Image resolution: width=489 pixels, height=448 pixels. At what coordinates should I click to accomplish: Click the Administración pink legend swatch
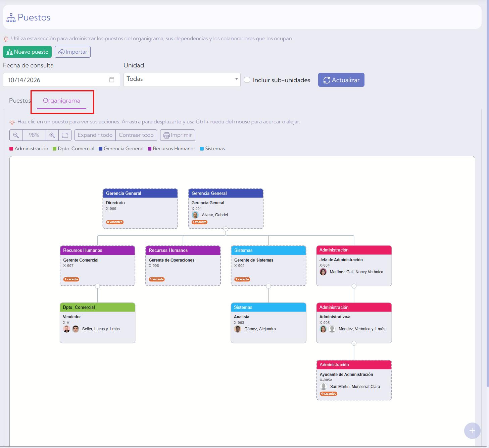pyautogui.click(x=11, y=149)
